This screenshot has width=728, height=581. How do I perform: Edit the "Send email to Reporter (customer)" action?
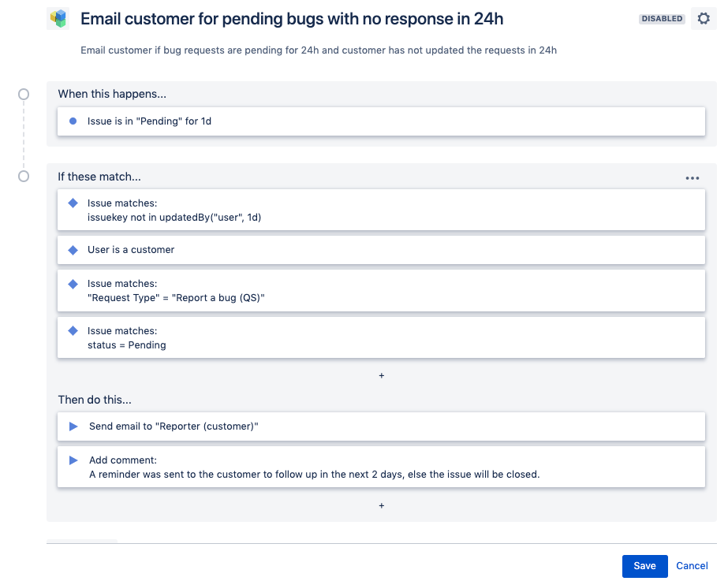click(381, 426)
